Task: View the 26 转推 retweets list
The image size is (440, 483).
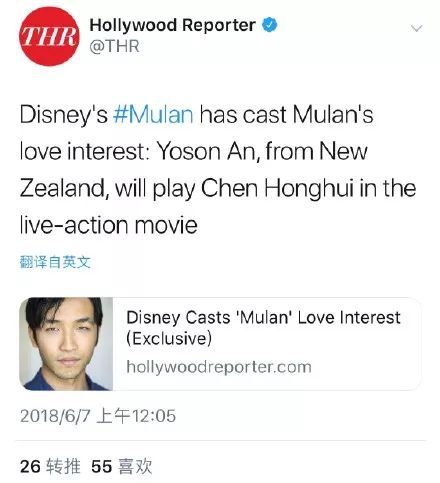Action: point(50,466)
